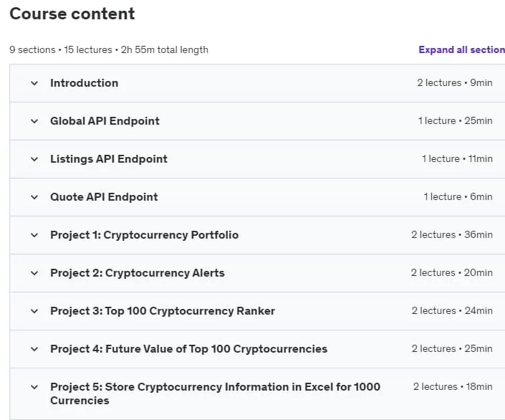Open the Introduction section title
Viewport: 505px width, 420px height.
tap(84, 83)
